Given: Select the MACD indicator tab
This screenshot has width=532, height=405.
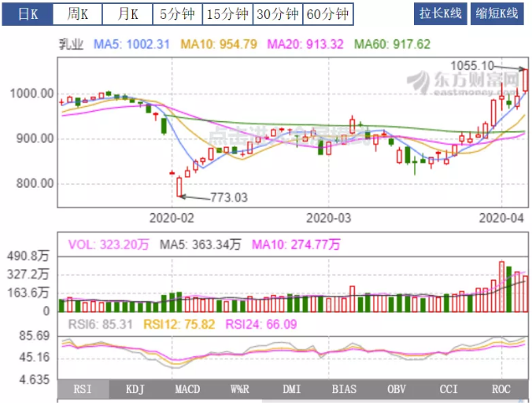Looking at the screenshot, I should tap(187, 389).
